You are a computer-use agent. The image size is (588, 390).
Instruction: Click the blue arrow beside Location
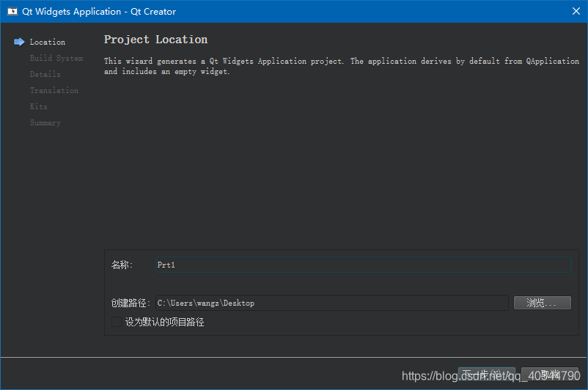click(x=19, y=42)
